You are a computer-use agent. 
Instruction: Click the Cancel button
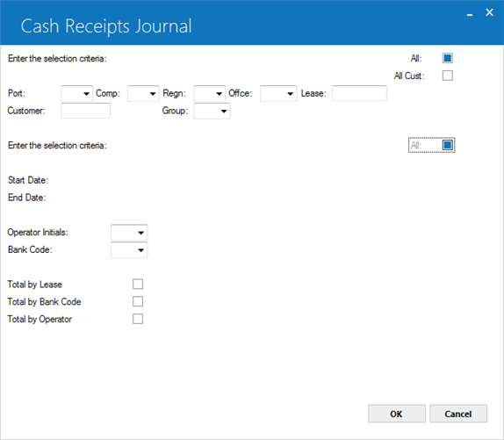(x=458, y=414)
